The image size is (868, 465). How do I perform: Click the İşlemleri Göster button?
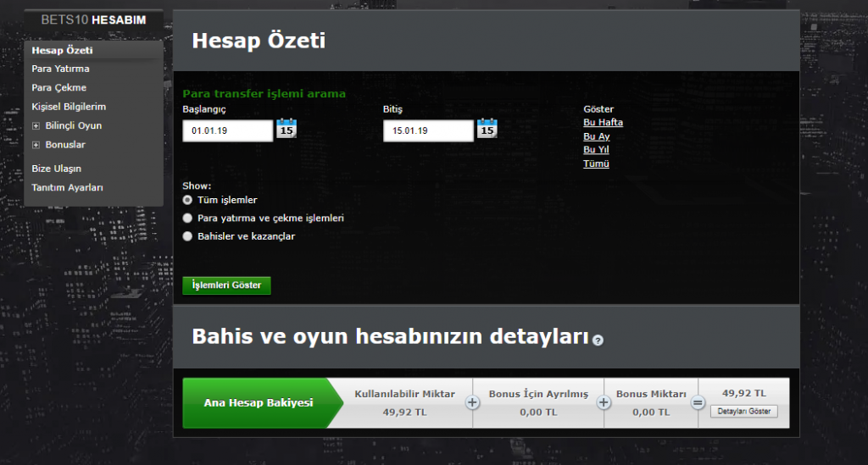(x=226, y=285)
